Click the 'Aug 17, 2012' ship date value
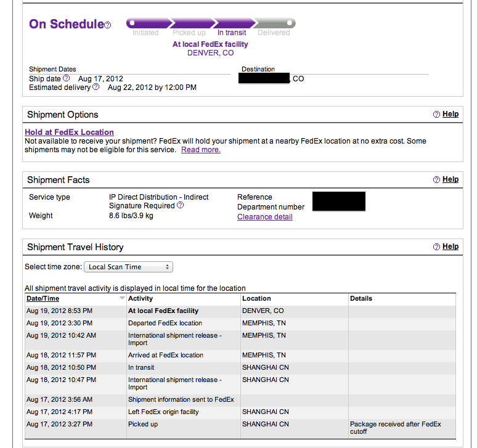 pos(100,79)
